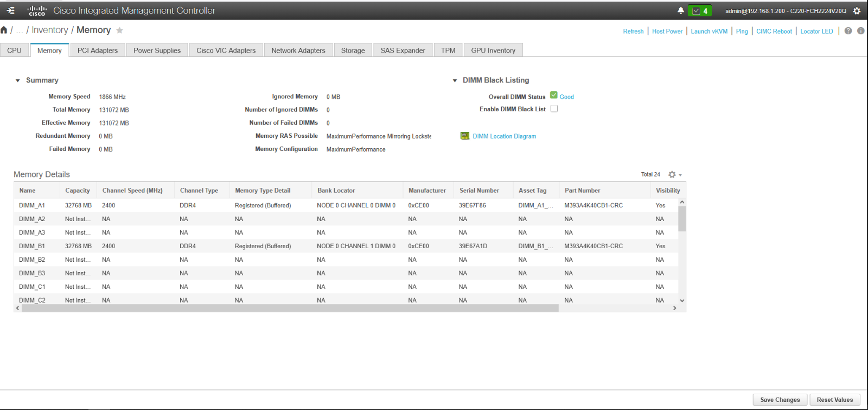Click the Good status link

pyautogui.click(x=566, y=97)
